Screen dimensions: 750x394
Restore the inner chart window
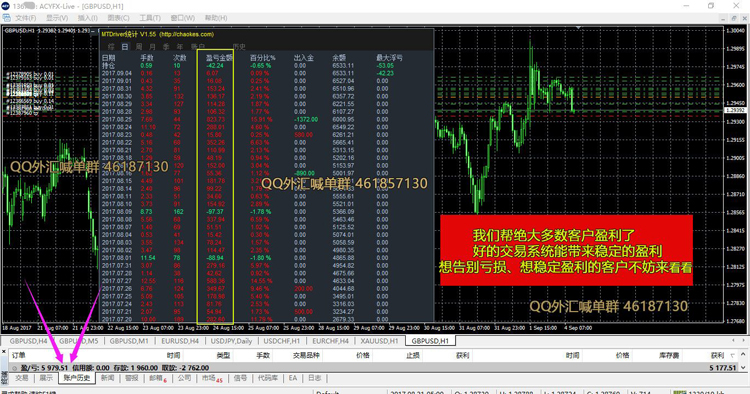734,18
